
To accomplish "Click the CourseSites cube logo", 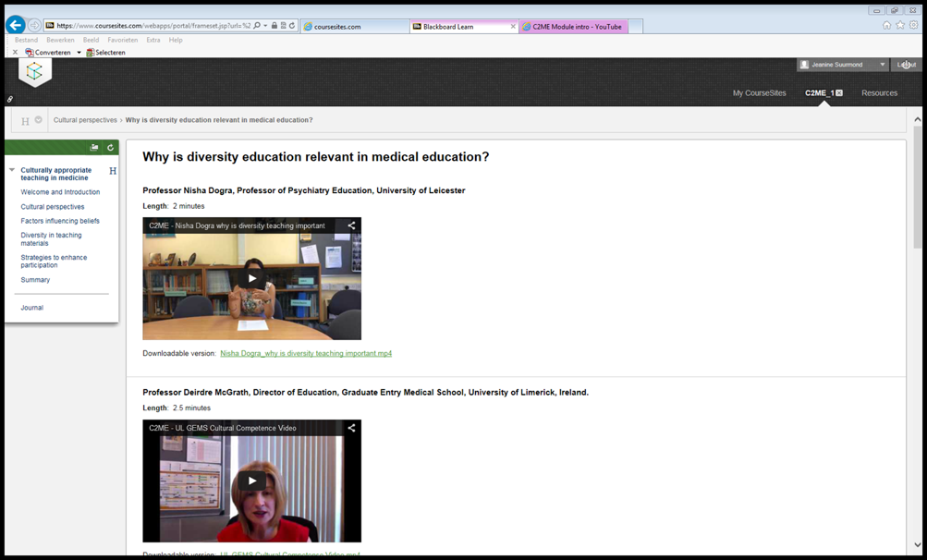I will pos(34,72).
